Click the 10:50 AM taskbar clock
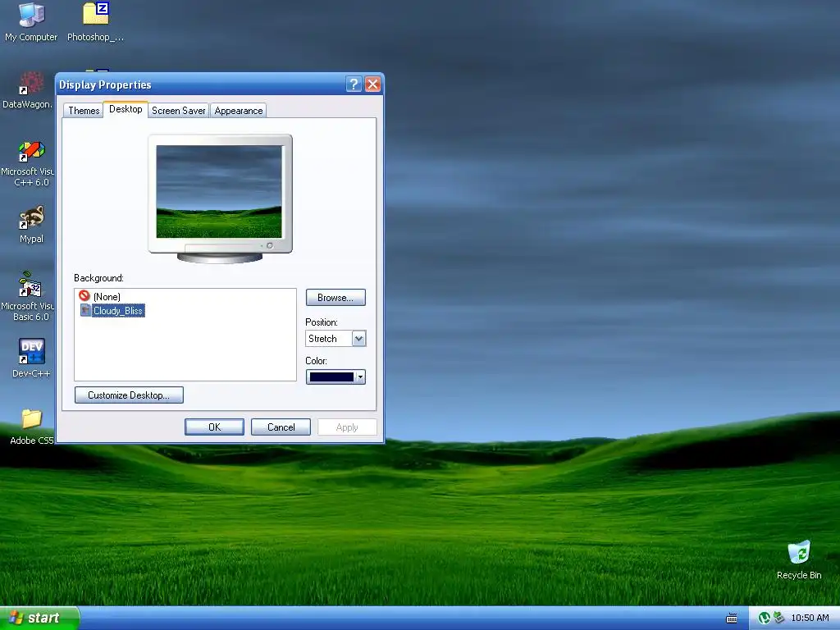Viewport: 840px width, 630px height. click(x=810, y=618)
